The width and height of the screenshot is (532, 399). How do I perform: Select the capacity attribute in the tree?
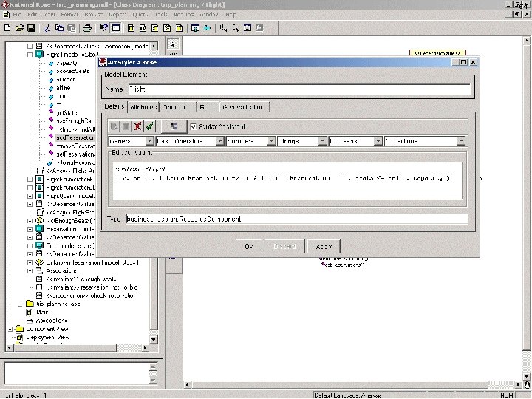pyautogui.click(x=66, y=63)
